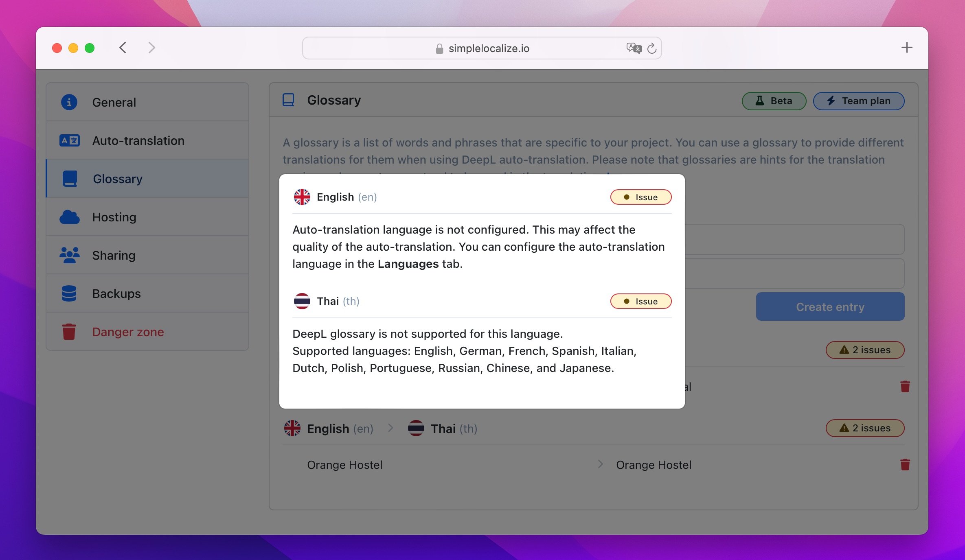Viewport: 965px width, 560px height.
Task: Click the bold Languages word in popup
Action: pyautogui.click(x=408, y=264)
